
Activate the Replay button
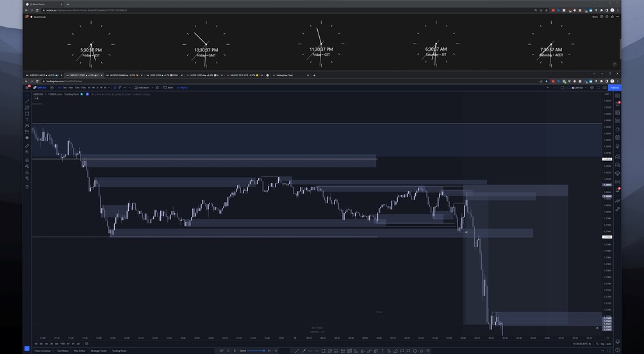tap(182, 88)
